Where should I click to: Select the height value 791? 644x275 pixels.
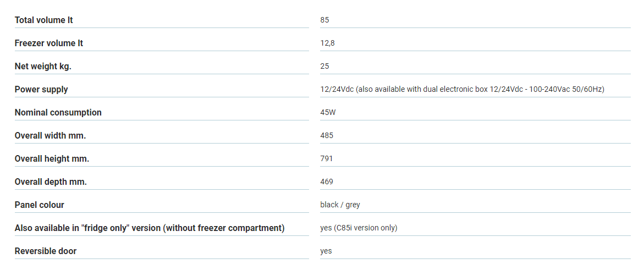(x=327, y=159)
